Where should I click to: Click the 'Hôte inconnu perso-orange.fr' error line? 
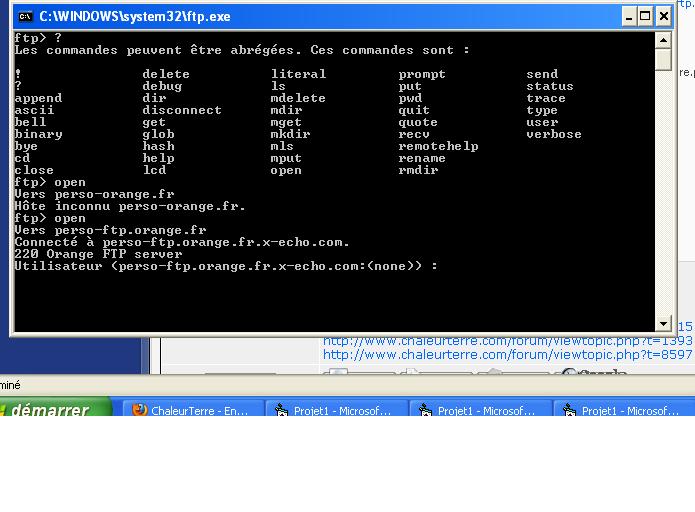(x=130, y=206)
